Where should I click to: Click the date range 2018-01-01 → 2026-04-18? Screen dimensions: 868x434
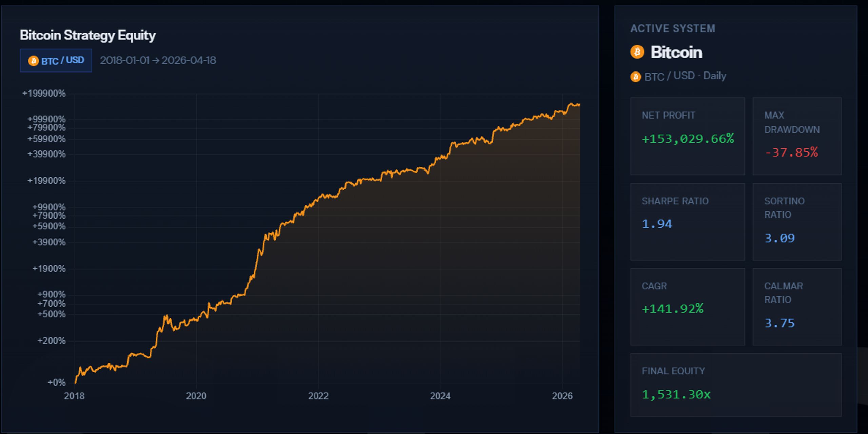coord(158,60)
